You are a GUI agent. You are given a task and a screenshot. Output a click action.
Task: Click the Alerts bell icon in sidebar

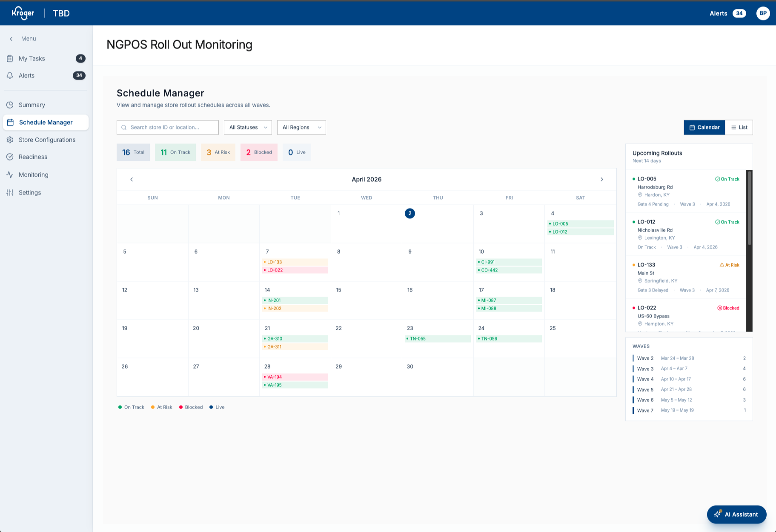10,75
